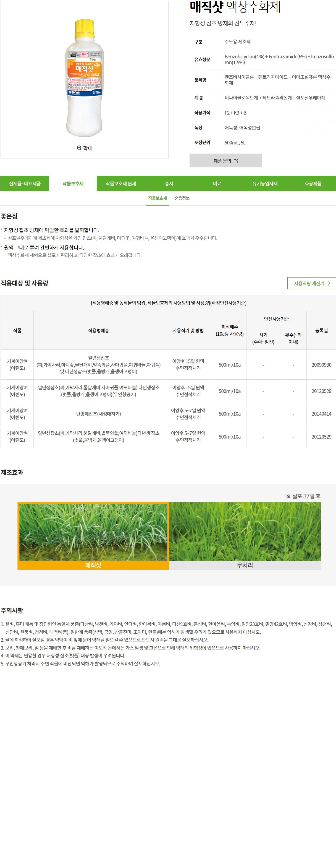Open the 제품 문의 button

coord(226,161)
